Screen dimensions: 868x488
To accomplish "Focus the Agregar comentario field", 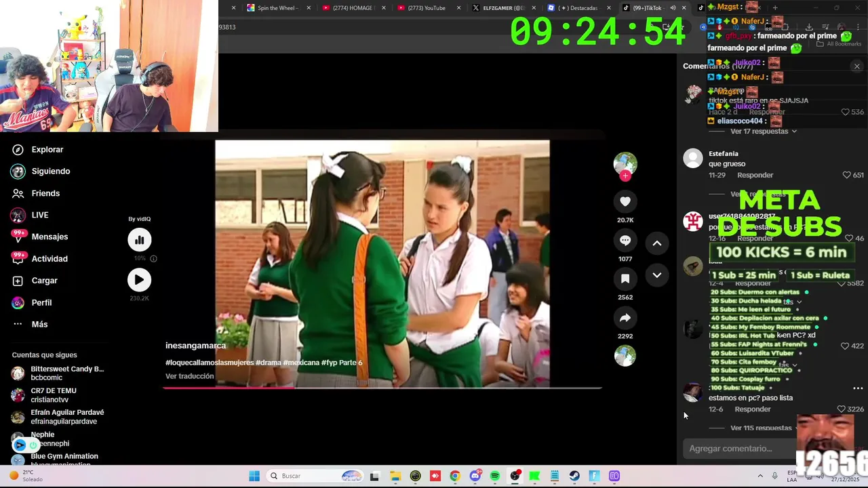I will tap(739, 449).
